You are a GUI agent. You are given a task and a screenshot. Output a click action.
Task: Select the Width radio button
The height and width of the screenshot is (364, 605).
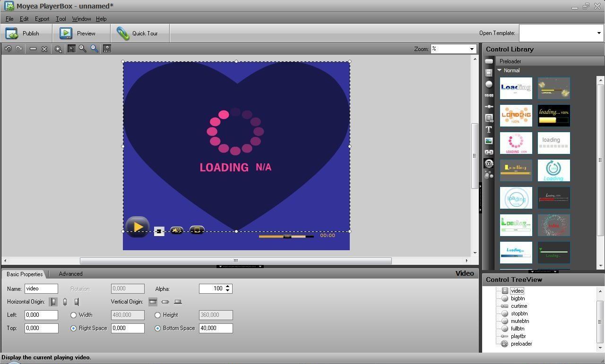click(x=73, y=315)
